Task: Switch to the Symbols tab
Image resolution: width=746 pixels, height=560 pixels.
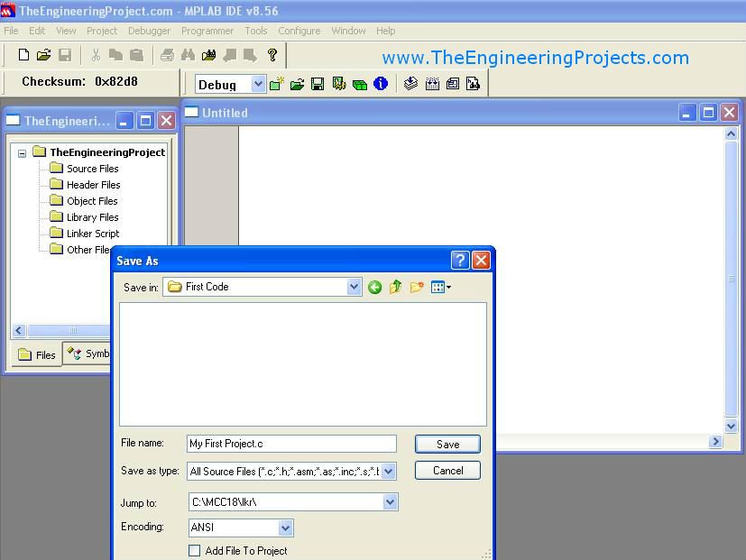Action: point(88,353)
